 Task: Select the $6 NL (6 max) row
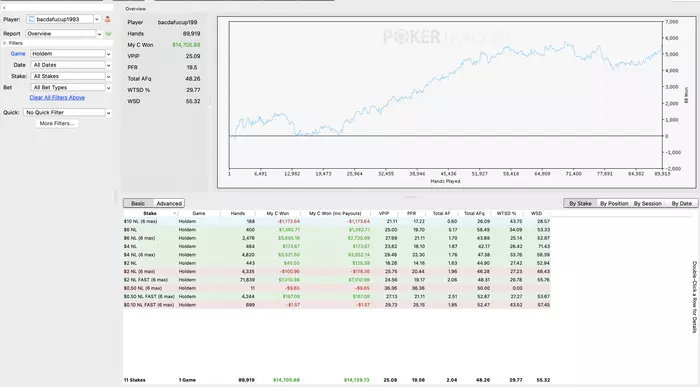337,238
